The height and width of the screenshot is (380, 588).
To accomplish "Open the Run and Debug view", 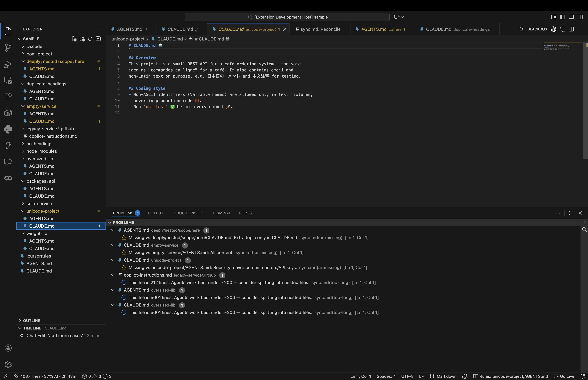I will (8, 64).
